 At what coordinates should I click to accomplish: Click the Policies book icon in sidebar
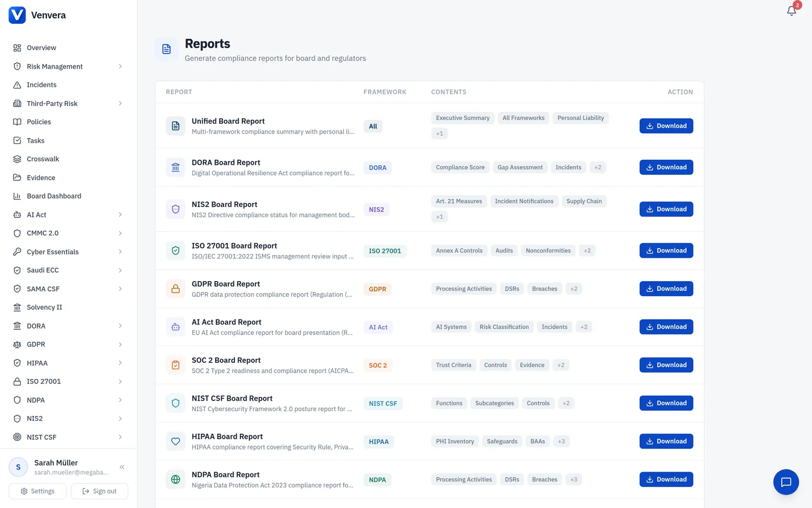(17, 122)
